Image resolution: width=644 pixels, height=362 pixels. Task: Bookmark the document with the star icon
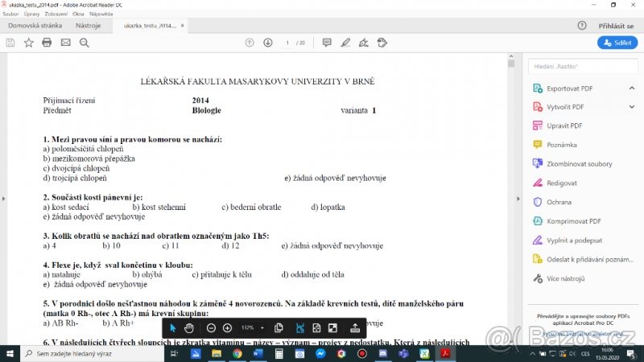pyautogui.click(x=29, y=43)
